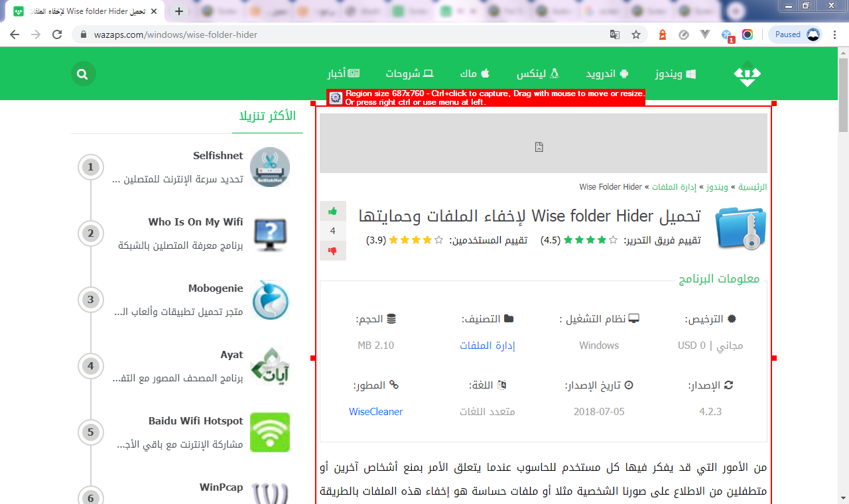Give a thumbs up to Wise Folder Hider
Screen dimensions: 849x504
(333, 211)
